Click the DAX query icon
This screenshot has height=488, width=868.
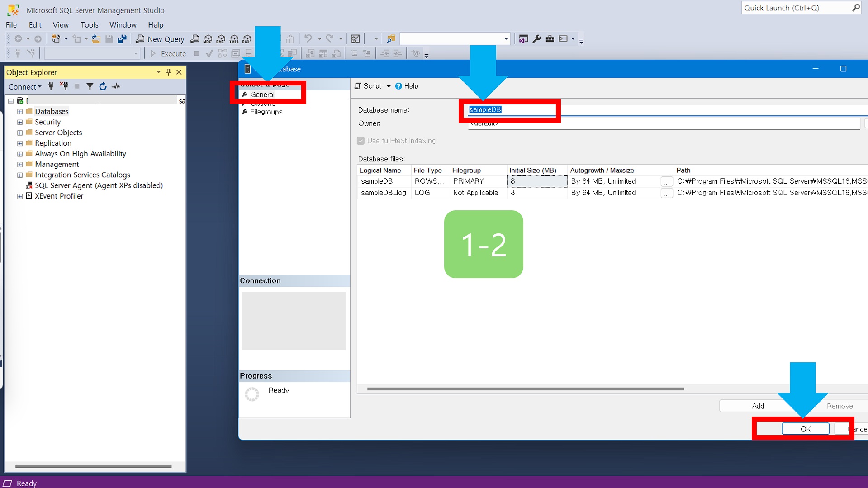(x=247, y=39)
